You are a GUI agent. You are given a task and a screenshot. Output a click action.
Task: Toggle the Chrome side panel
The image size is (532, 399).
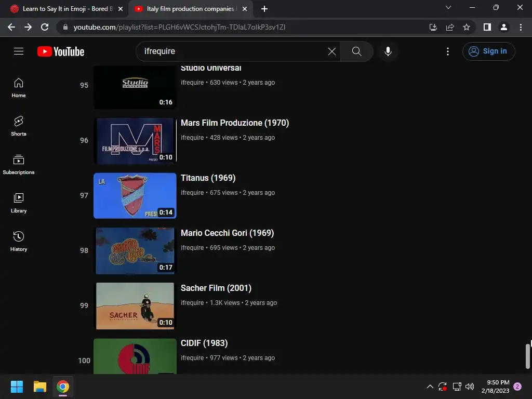[487, 27]
